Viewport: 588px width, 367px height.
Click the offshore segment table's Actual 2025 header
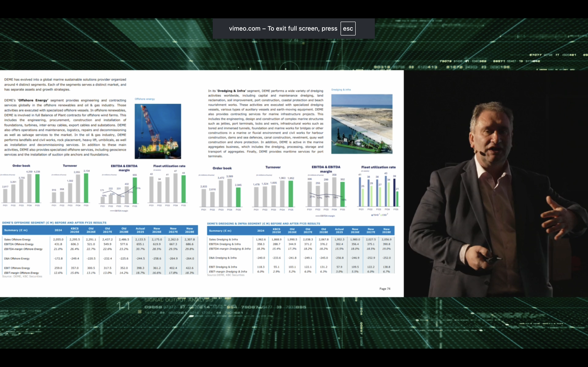(140, 230)
